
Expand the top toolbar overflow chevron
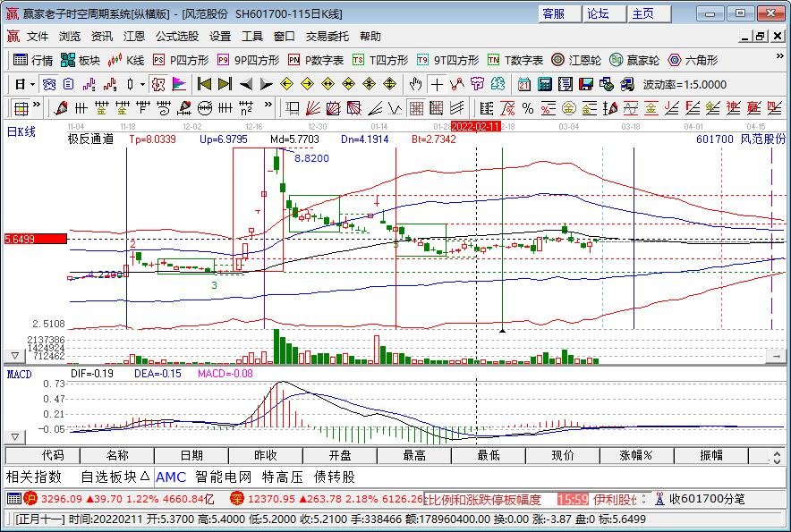(x=779, y=56)
